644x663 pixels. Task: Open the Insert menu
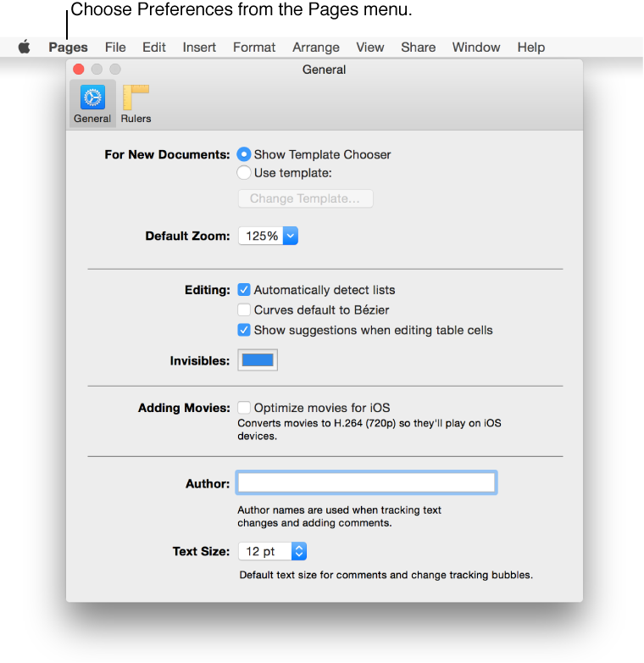point(199,47)
